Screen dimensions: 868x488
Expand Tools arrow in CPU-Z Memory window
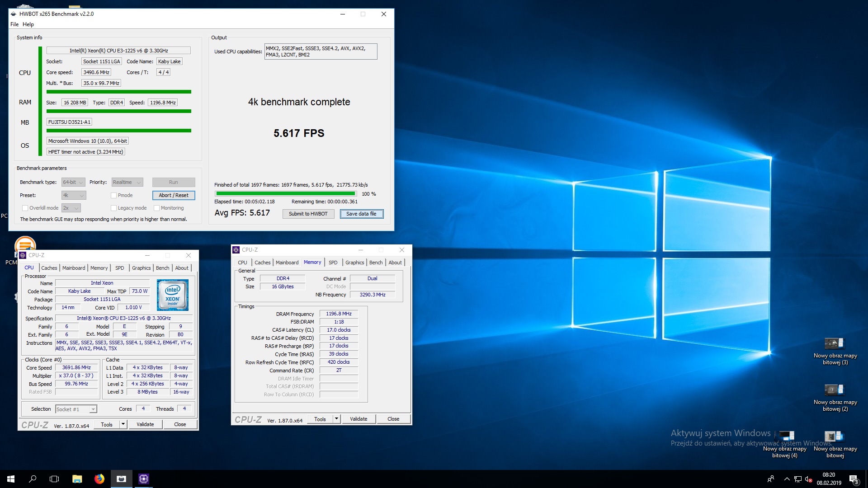coord(336,419)
